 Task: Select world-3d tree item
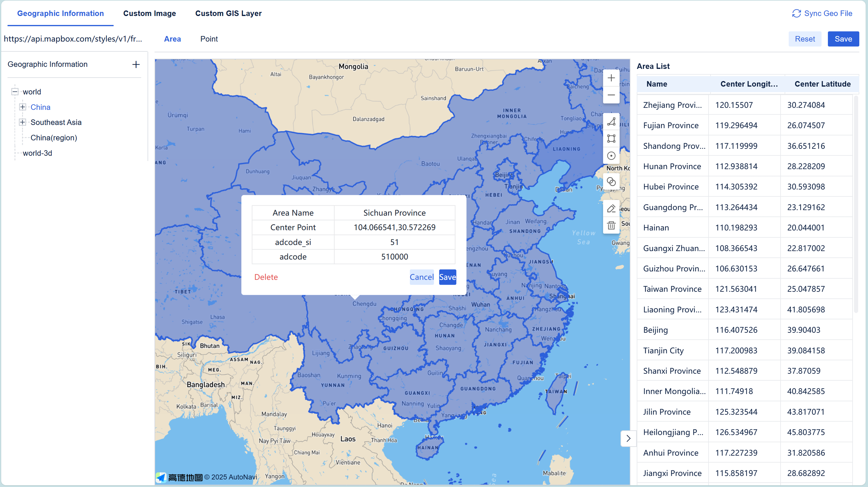(37, 153)
